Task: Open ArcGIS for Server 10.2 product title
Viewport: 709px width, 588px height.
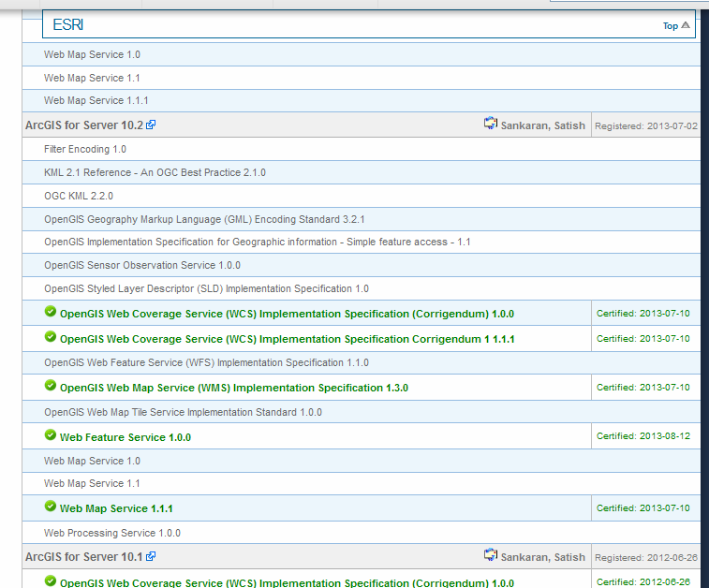Action: tap(84, 125)
